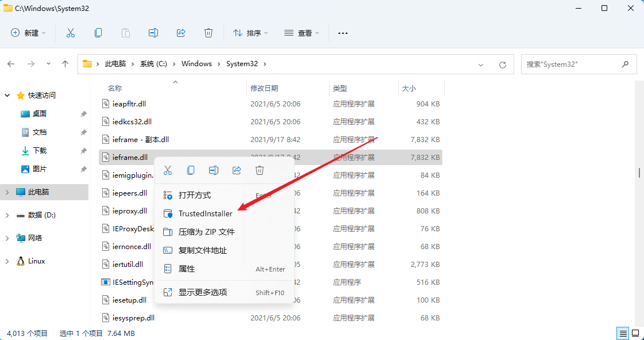This screenshot has height=340, width=644.
Task: Click the search magnifier icon
Action: click(625, 64)
